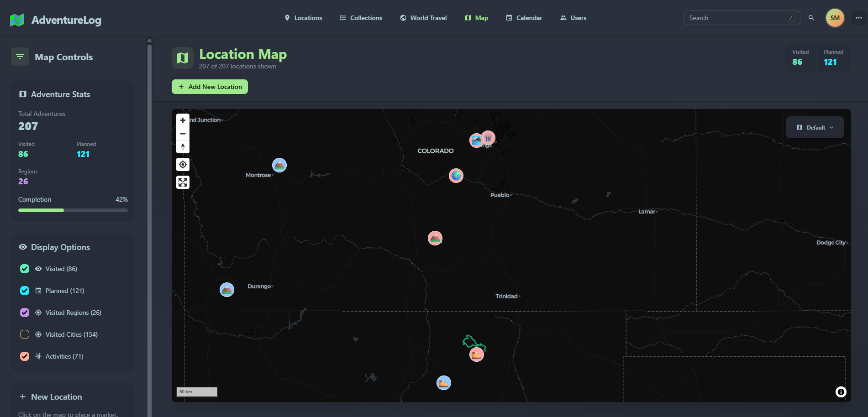The height and width of the screenshot is (417, 868).
Task: Open the SM profile avatar menu
Action: click(x=835, y=18)
